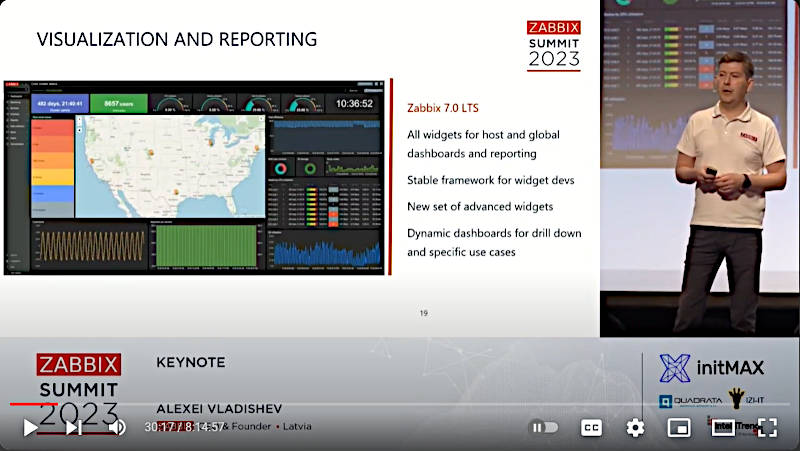Image resolution: width=800 pixels, height=451 pixels.
Task: Click the Quadrata sponsor logo
Action: 691,400
